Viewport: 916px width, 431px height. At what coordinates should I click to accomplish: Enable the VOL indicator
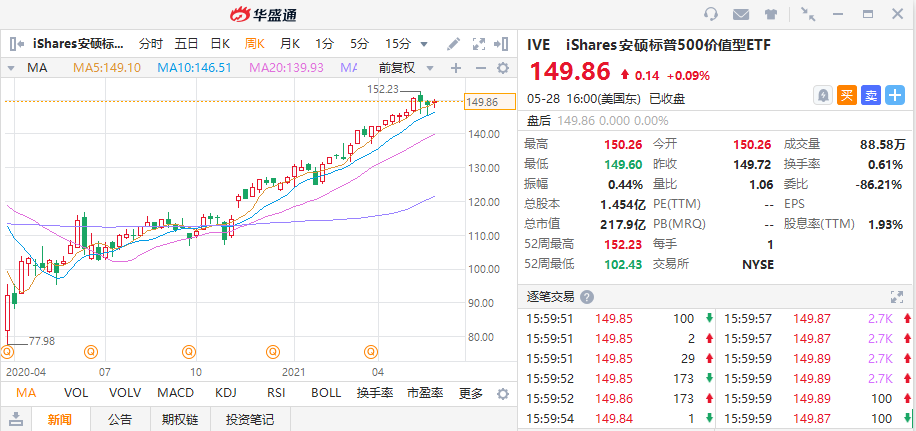click(x=76, y=393)
